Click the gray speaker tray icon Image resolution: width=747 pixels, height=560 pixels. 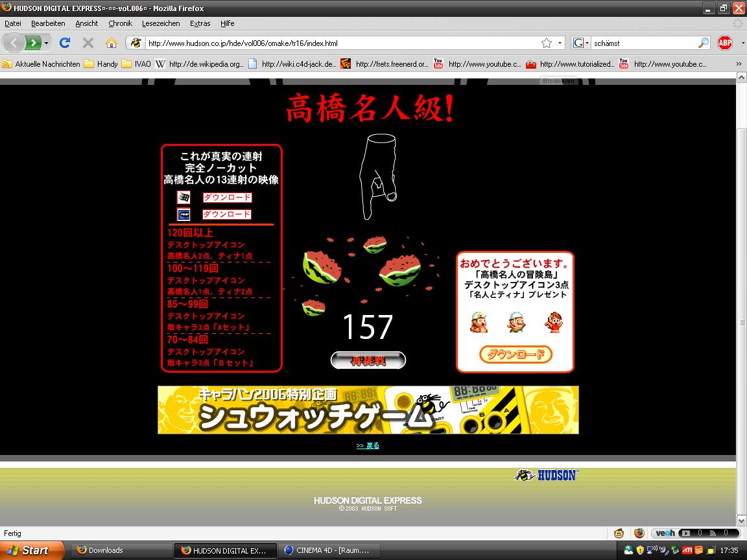pyautogui.click(x=663, y=550)
